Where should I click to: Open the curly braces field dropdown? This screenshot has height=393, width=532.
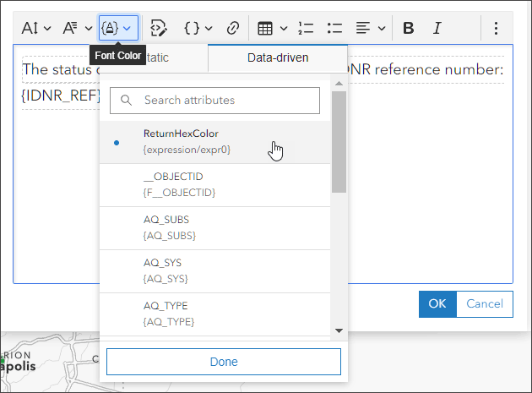pos(198,28)
